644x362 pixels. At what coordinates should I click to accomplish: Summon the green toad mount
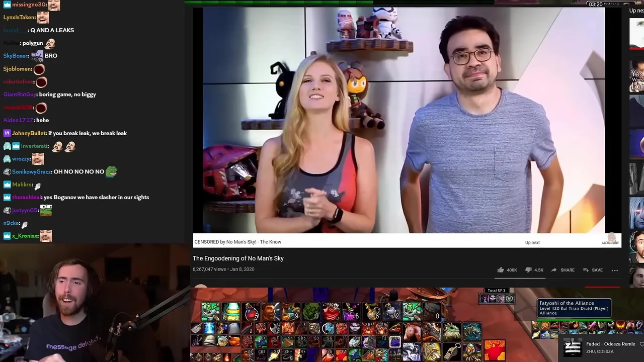pos(452,331)
